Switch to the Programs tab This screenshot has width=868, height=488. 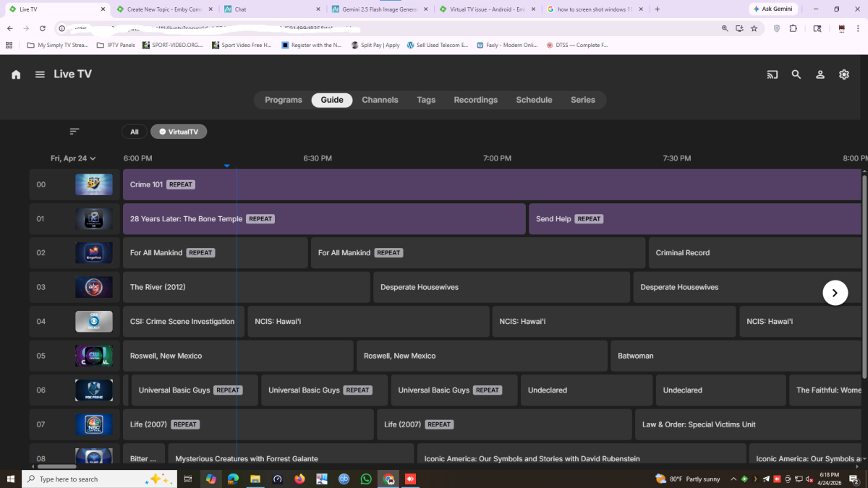(x=284, y=100)
